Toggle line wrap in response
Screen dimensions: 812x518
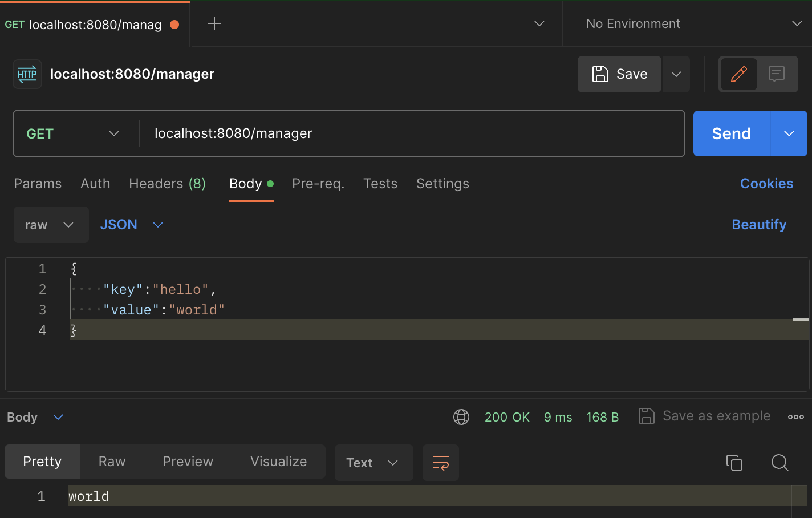tap(440, 462)
